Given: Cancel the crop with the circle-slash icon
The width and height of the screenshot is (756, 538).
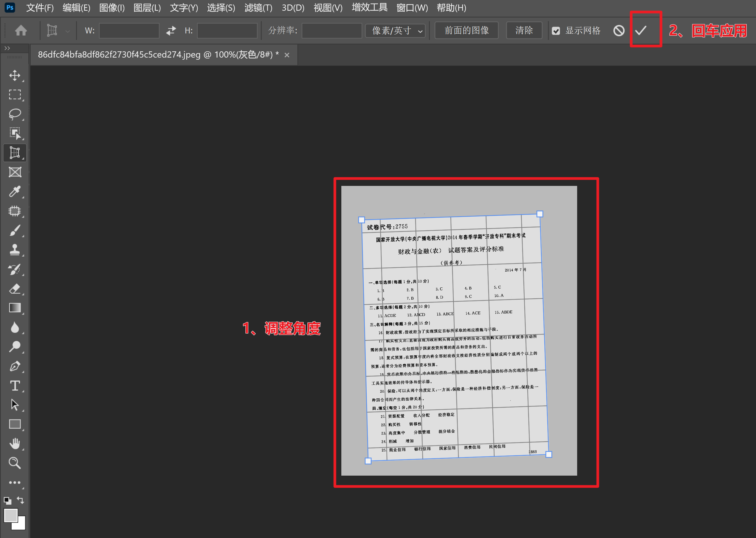Looking at the screenshot, I should pos(619,30).
